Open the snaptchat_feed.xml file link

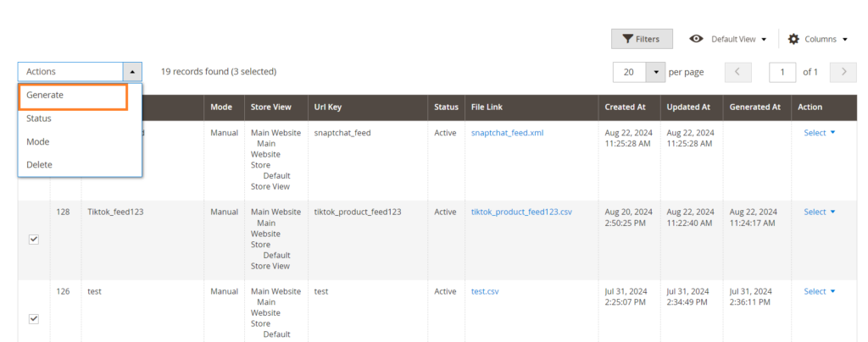click(x=507, y=133)
